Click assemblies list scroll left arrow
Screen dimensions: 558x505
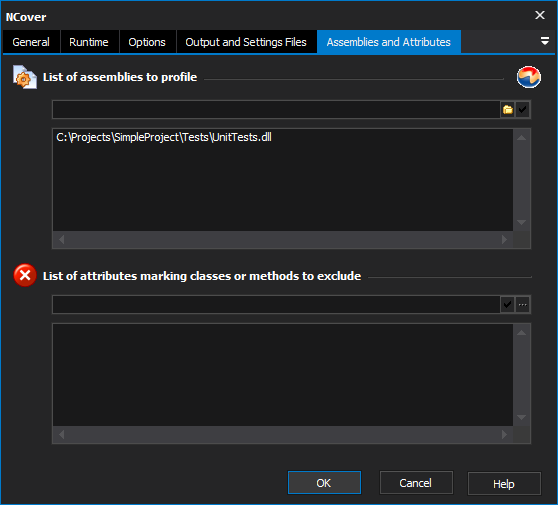62,240
